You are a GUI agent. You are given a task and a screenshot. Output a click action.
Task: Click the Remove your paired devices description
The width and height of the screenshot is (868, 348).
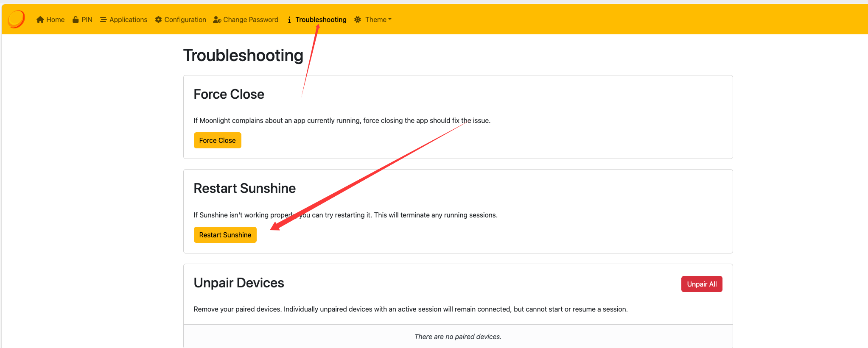(411, 309)
